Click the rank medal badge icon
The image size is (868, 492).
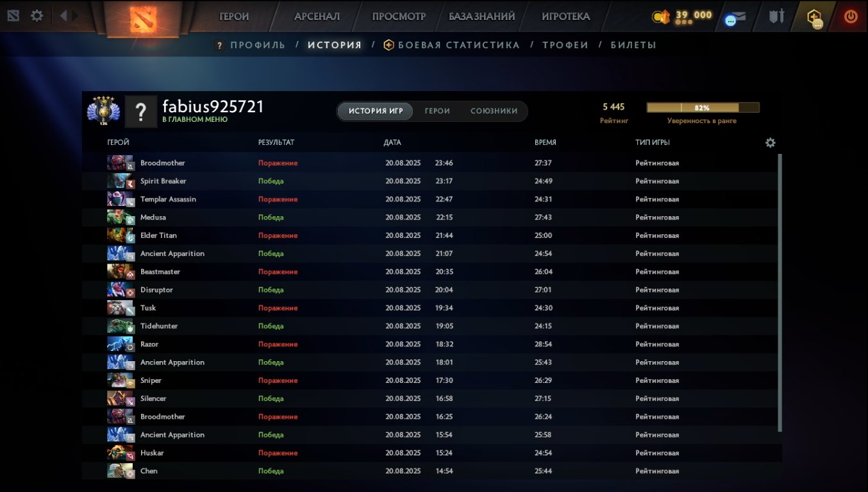[x=103, y=110]
